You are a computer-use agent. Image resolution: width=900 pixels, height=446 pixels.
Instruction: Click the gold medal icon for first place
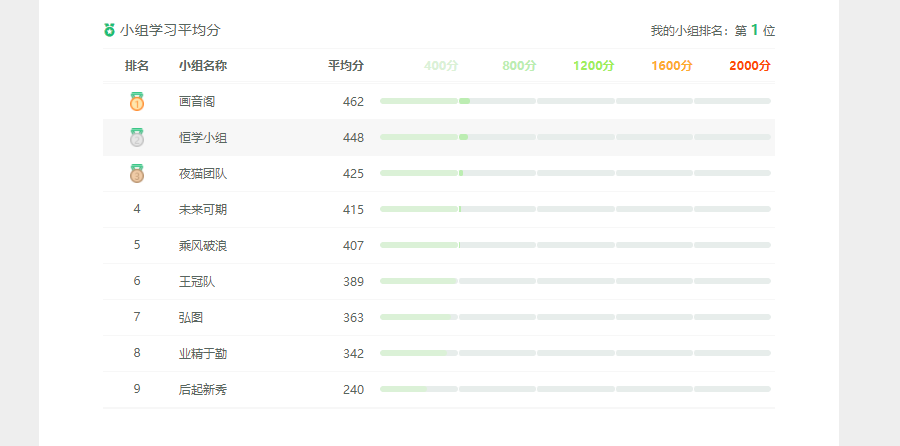click(137, 101)
